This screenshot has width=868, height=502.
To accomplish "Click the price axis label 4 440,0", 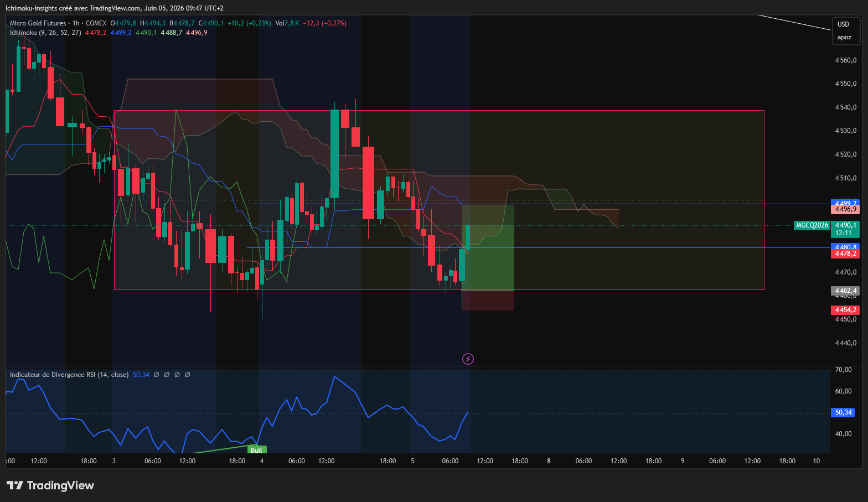I will [x=846, y=343].
